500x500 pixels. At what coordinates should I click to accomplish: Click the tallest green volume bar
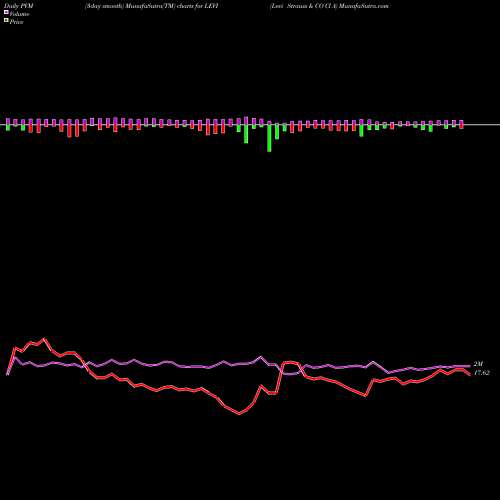pos(269,138)
